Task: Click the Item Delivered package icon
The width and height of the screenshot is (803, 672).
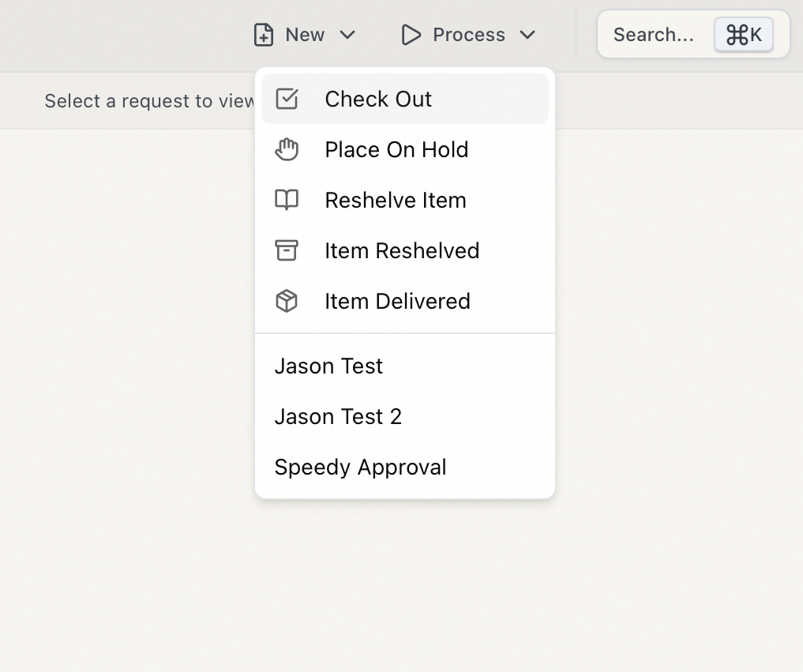Action: [287, 301]
